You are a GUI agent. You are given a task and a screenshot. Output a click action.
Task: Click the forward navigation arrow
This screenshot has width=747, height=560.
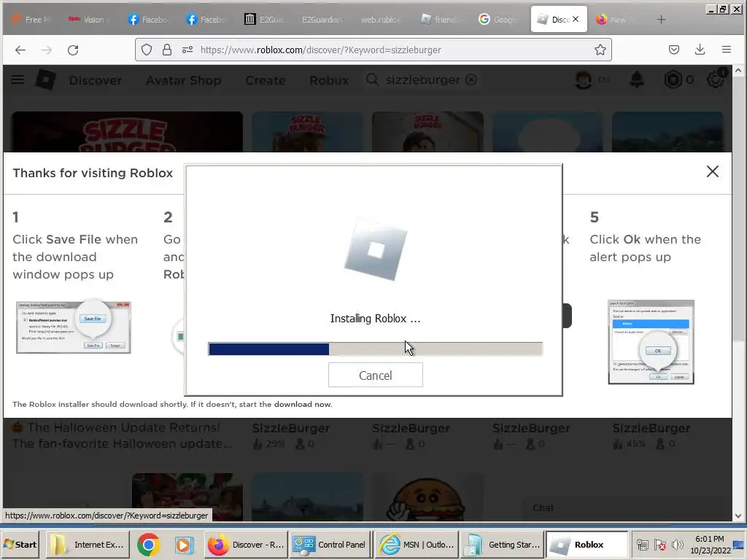[46, 50]
